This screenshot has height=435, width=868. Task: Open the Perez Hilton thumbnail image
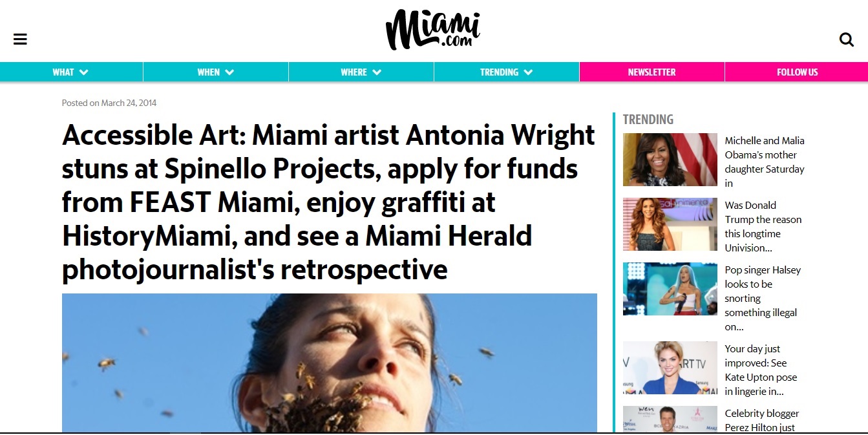(670, 419)
